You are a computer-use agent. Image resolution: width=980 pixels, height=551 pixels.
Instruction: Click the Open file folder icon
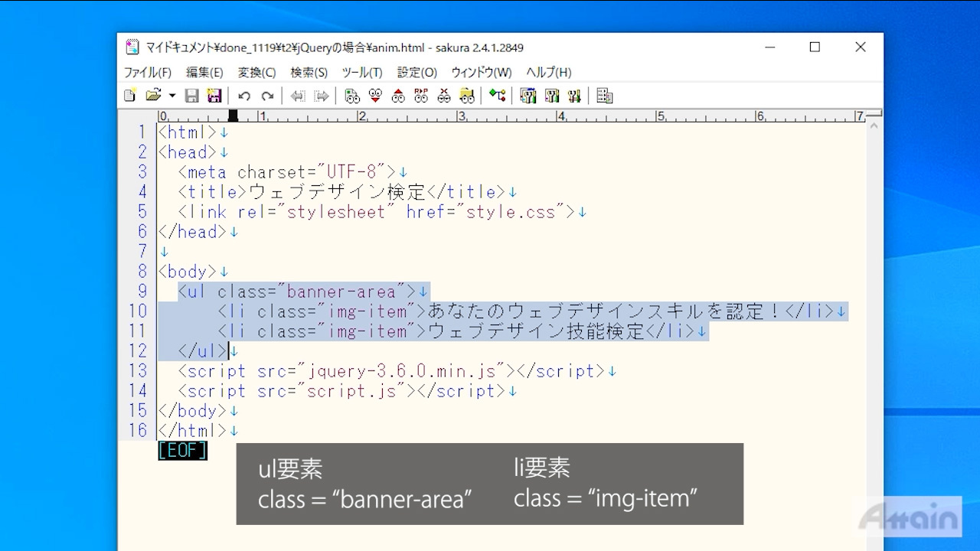point(153,96)
